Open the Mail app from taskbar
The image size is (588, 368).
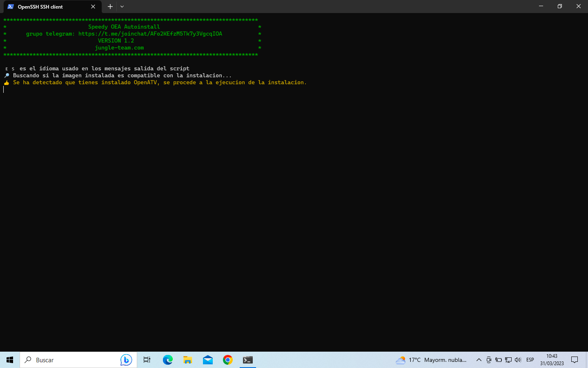208,360
